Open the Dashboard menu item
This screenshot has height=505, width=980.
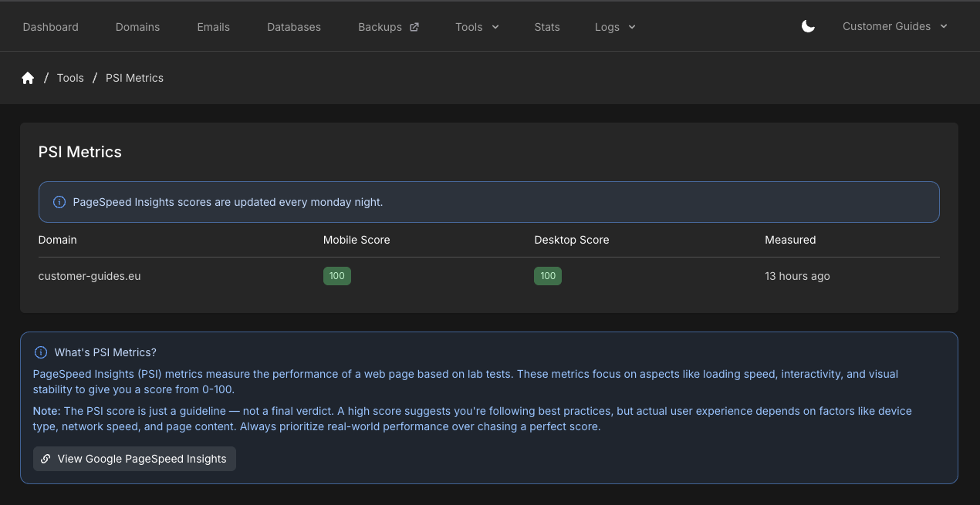point(51,27)
